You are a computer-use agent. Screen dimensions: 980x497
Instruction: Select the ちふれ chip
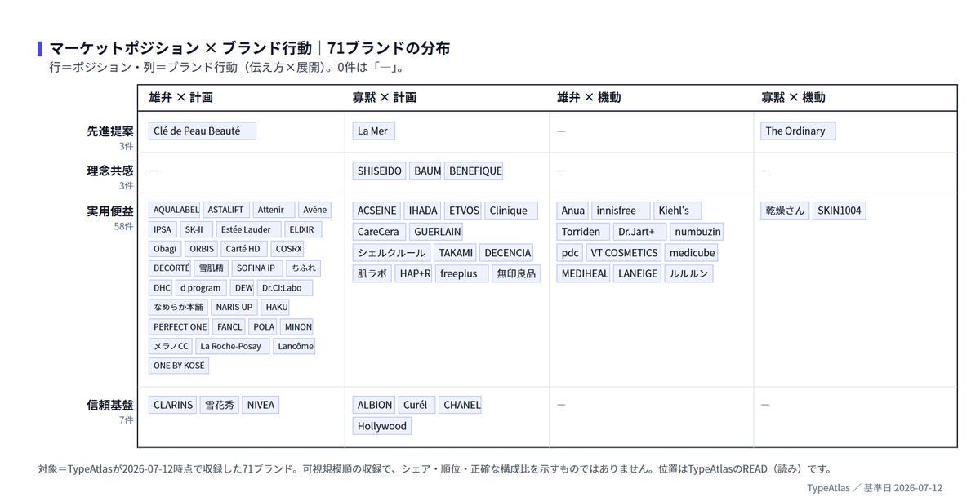[304, 268]
